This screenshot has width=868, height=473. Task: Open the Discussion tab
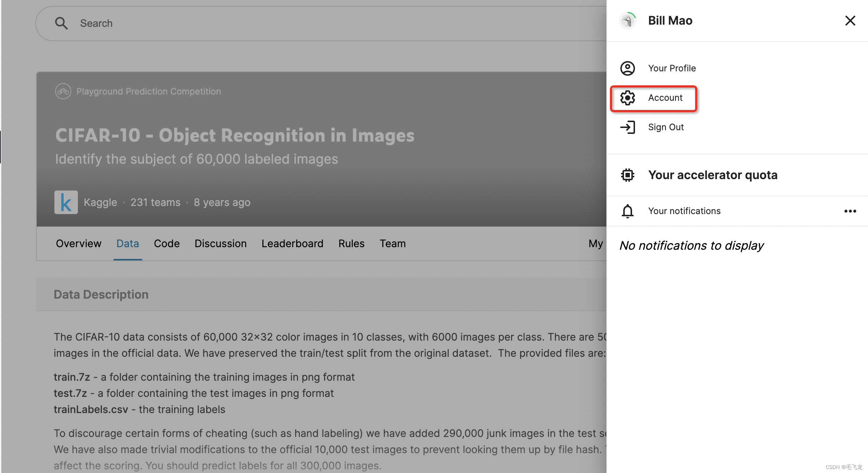click(x=220, y=243)
